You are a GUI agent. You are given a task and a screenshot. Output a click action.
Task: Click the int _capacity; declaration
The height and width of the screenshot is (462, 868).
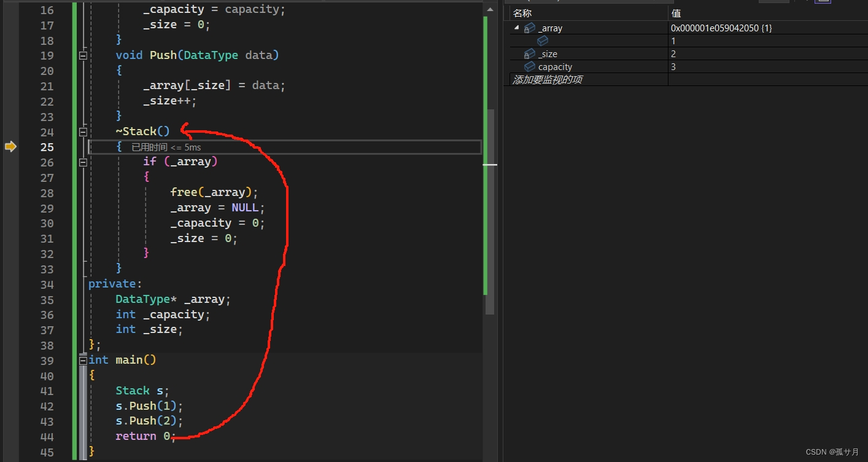coord(163,315)
